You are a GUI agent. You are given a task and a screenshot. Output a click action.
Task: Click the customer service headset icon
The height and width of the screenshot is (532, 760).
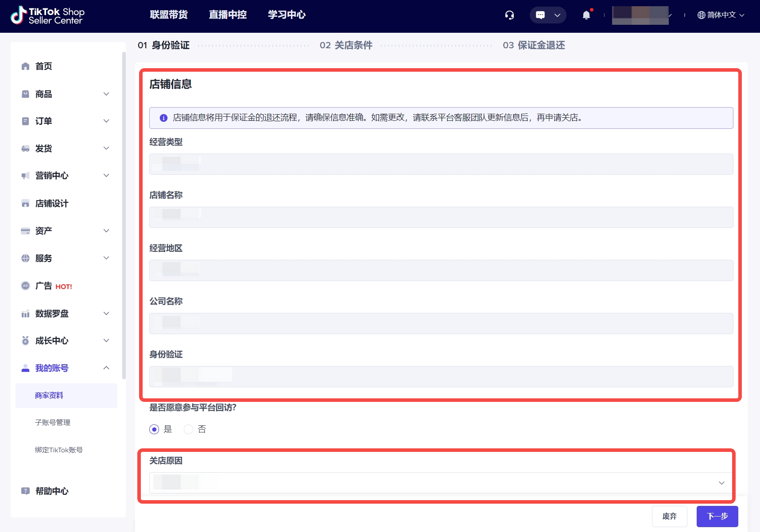tap(509, 15)
